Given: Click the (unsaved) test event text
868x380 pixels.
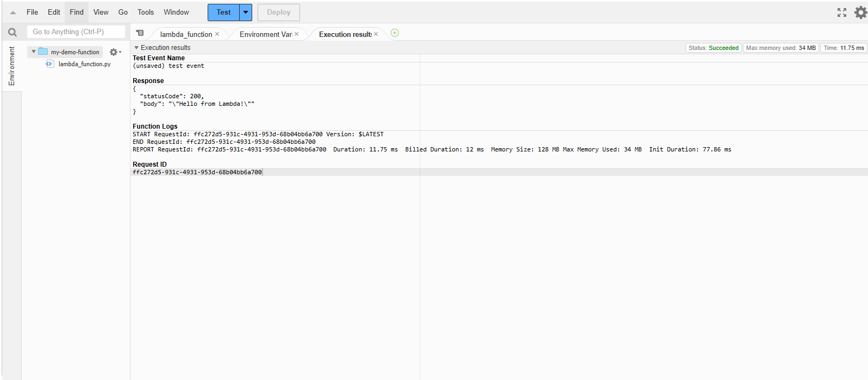Looking at the screenshot, I should (168, 66).
